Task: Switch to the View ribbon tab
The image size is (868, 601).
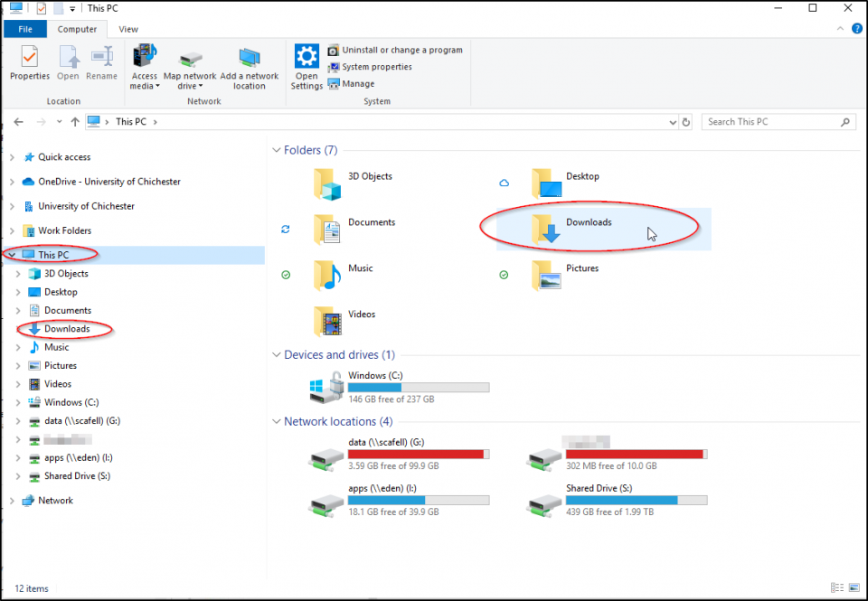Action: [128, 29]
